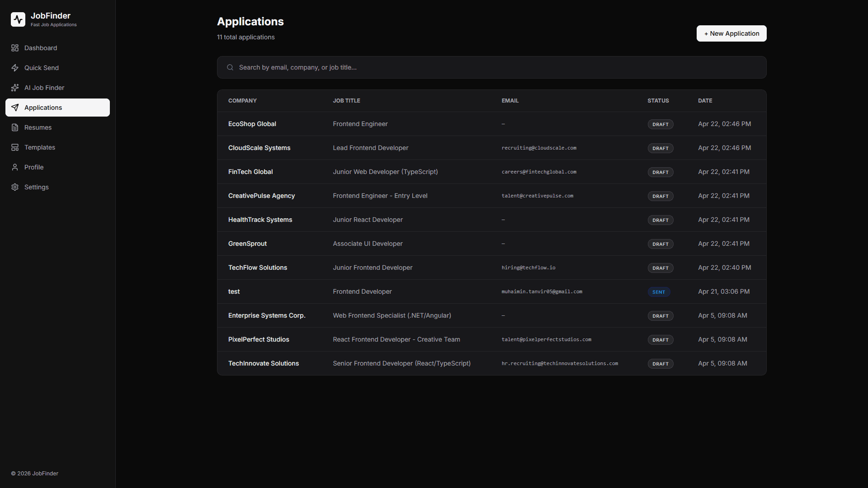Open the GreenSprout application

point(492,244)
